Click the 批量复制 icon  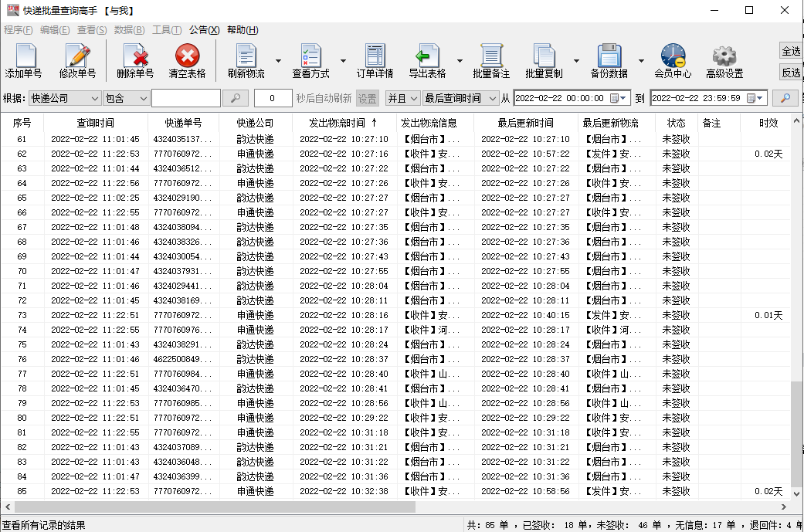click(x=544, y=56)
